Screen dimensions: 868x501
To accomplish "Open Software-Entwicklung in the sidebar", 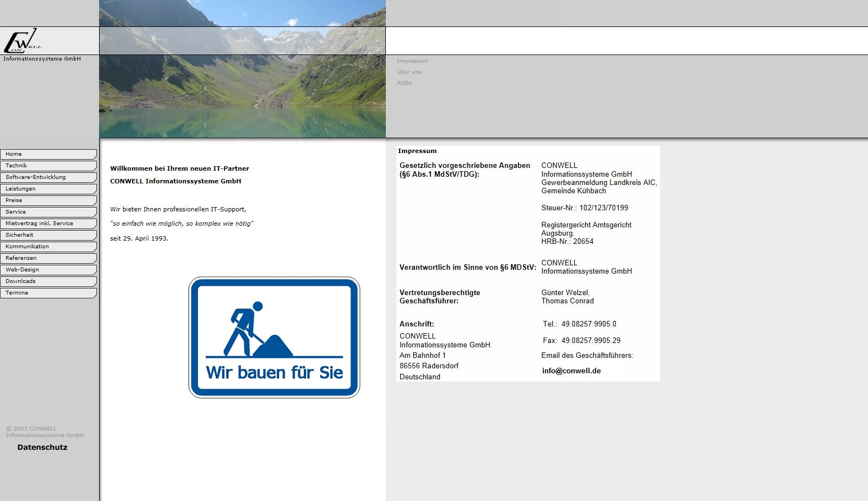I will tap(48, 177).
